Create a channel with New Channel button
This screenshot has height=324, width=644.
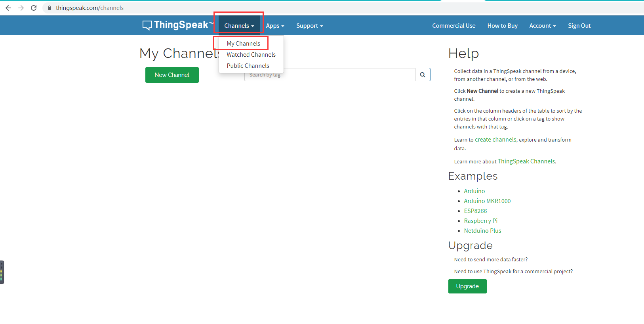[172, 75]
